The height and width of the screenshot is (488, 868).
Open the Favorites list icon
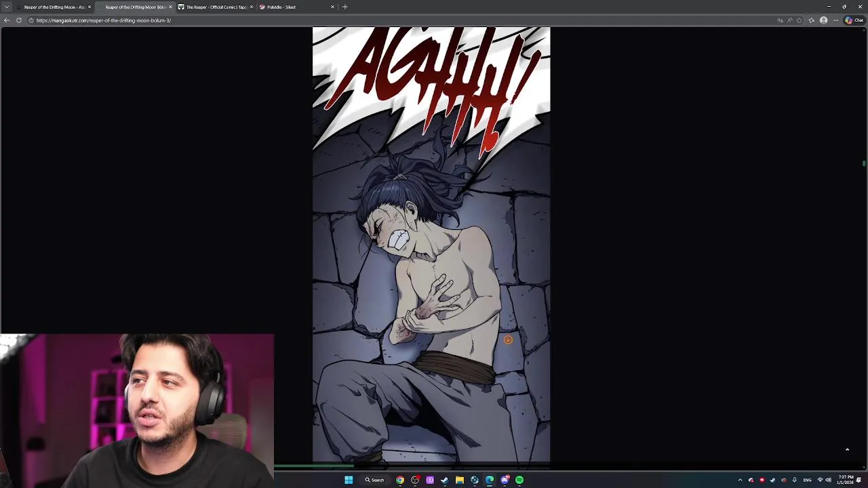(x=812, y=20)
